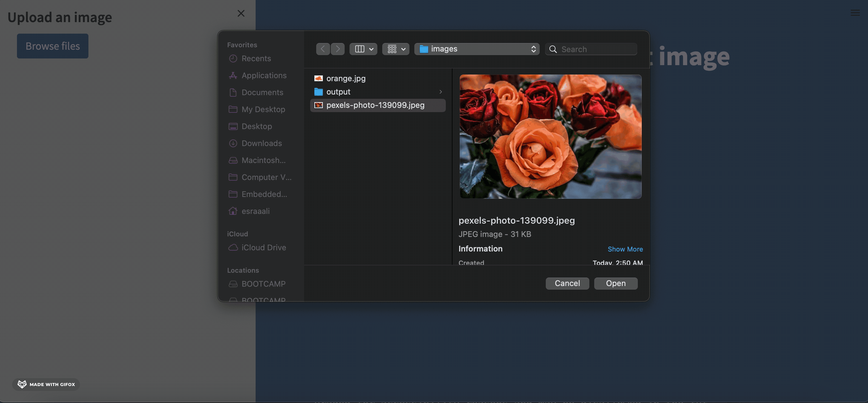Select pexels-photo-139099.jpeg in the list
The image size is (868, 403).
coord(375,105)
